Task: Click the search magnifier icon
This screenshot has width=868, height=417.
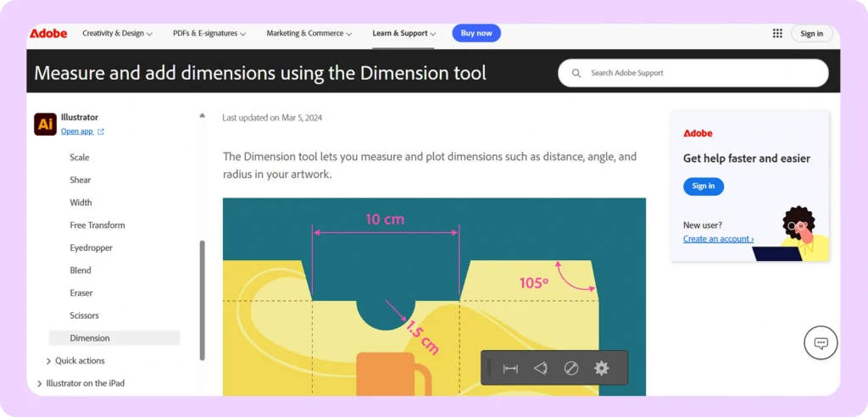Action: click(576, 73)
